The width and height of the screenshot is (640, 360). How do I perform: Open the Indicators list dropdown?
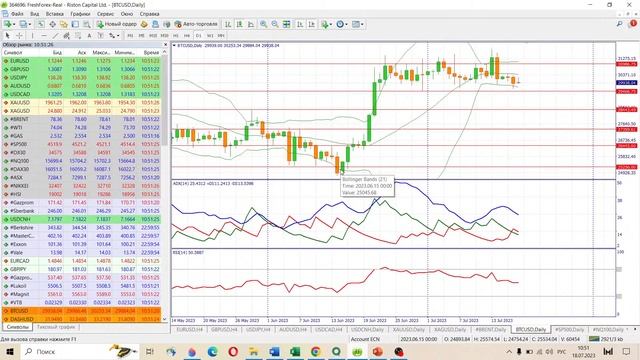click(326, 24)
